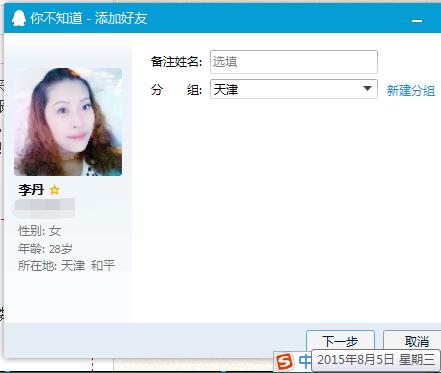Open the 新建分组 link

pyautogui.click(x=411, y=90)
